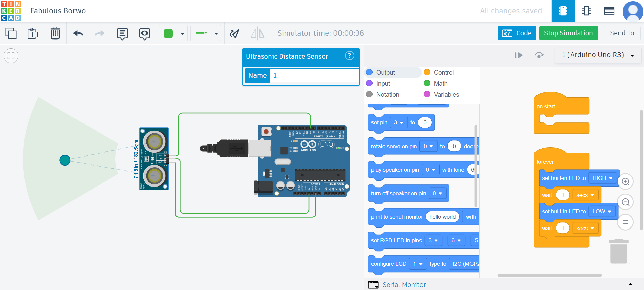
Task: Undo the last action
Action: tap(78, 33)
